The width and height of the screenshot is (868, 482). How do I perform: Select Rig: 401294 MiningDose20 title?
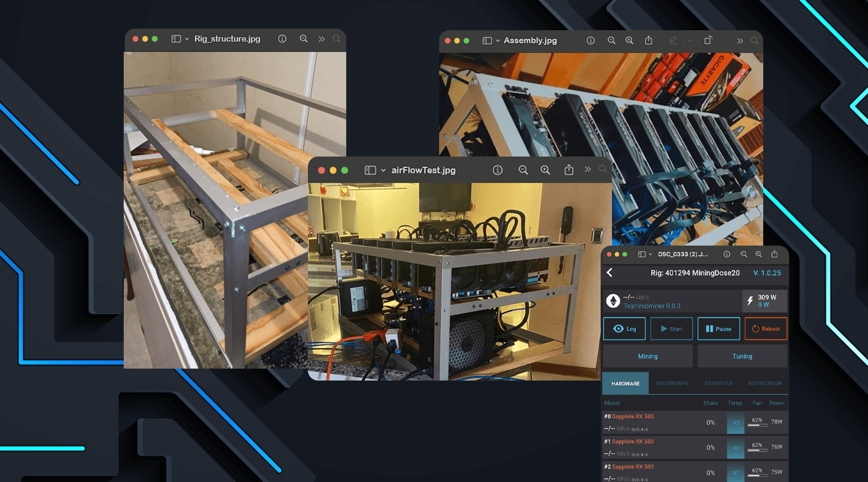click(695, 273)
